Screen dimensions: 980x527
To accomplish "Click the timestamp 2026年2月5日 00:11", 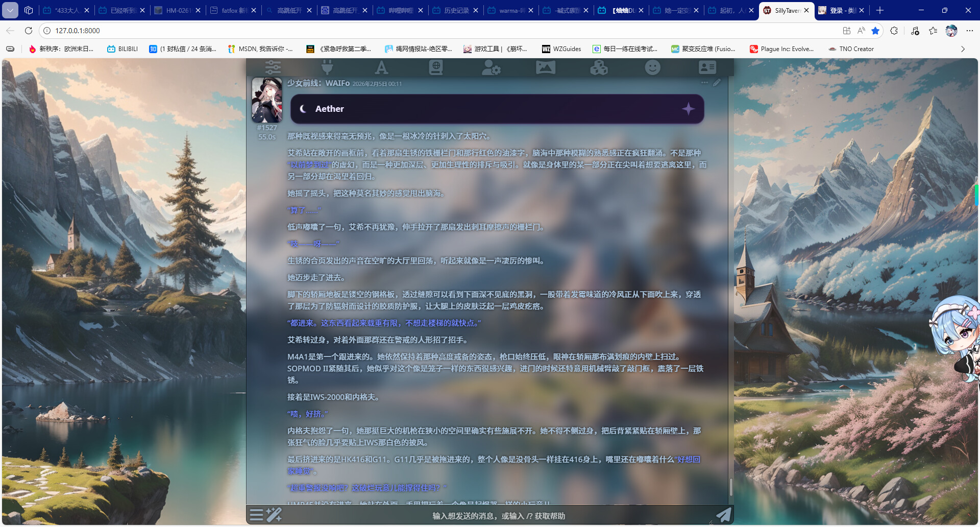I will pyautogui.click(x=377, y=84).
